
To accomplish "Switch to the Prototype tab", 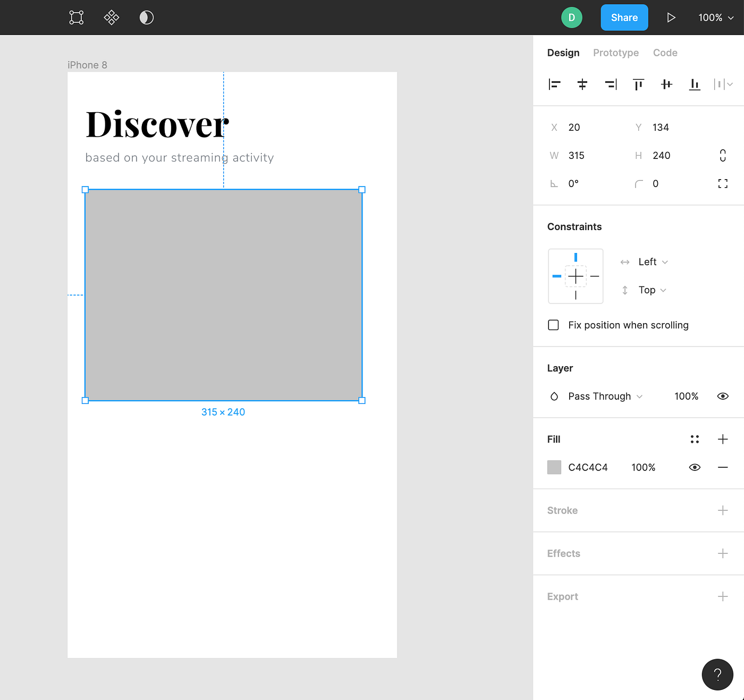I will pos(616,53).
